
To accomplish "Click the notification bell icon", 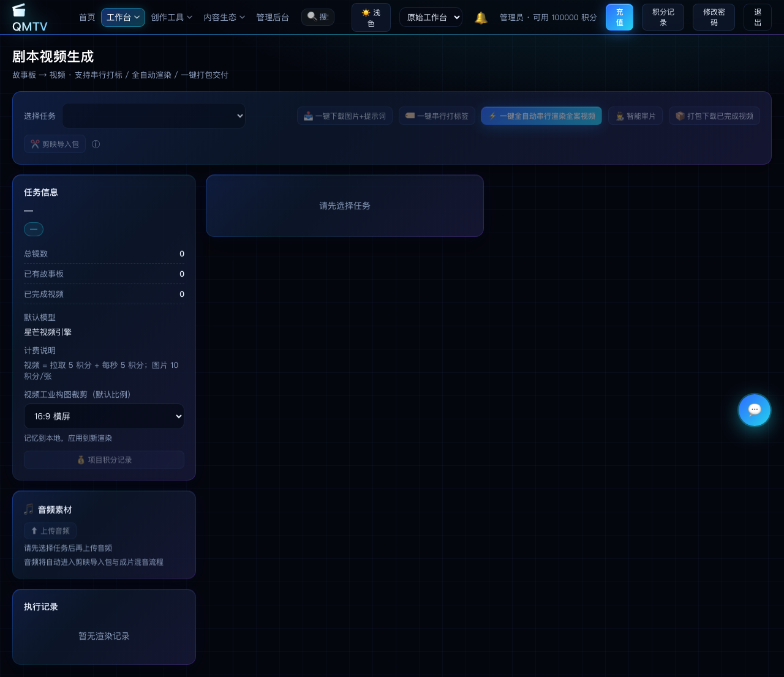I will [481, 18].
